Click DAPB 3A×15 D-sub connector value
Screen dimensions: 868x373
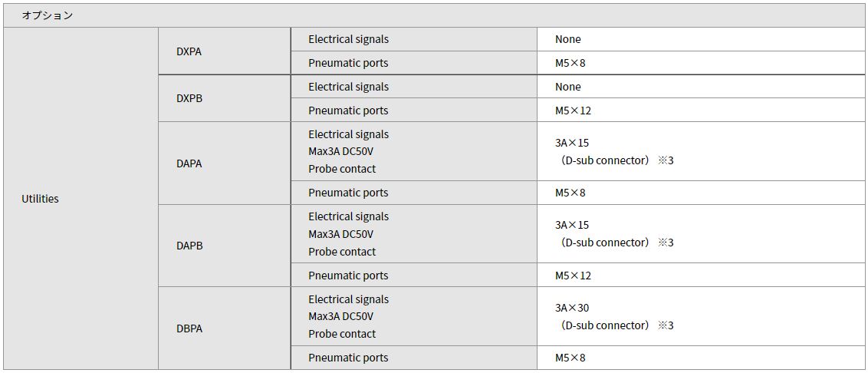pos(701,234)
